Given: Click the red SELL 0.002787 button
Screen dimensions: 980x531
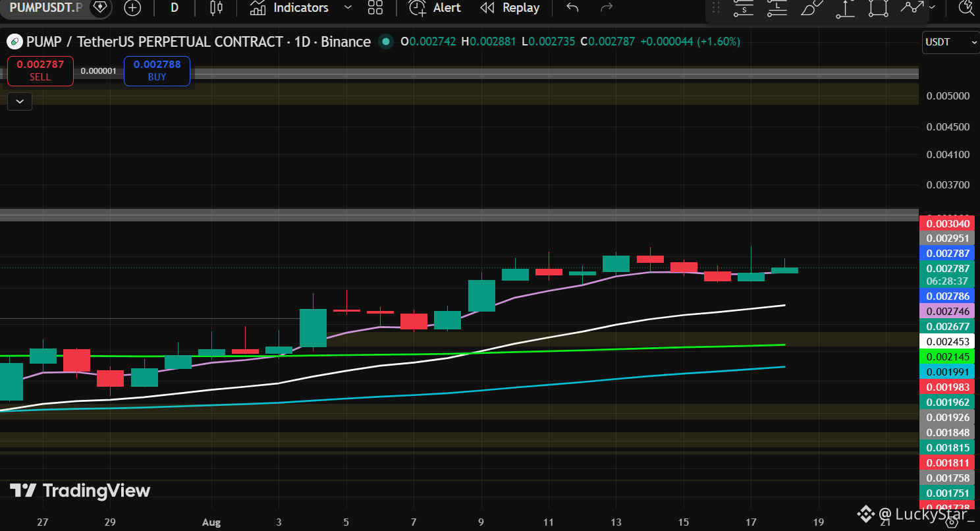Looking at the screenshot, I should tap(40, 71).
